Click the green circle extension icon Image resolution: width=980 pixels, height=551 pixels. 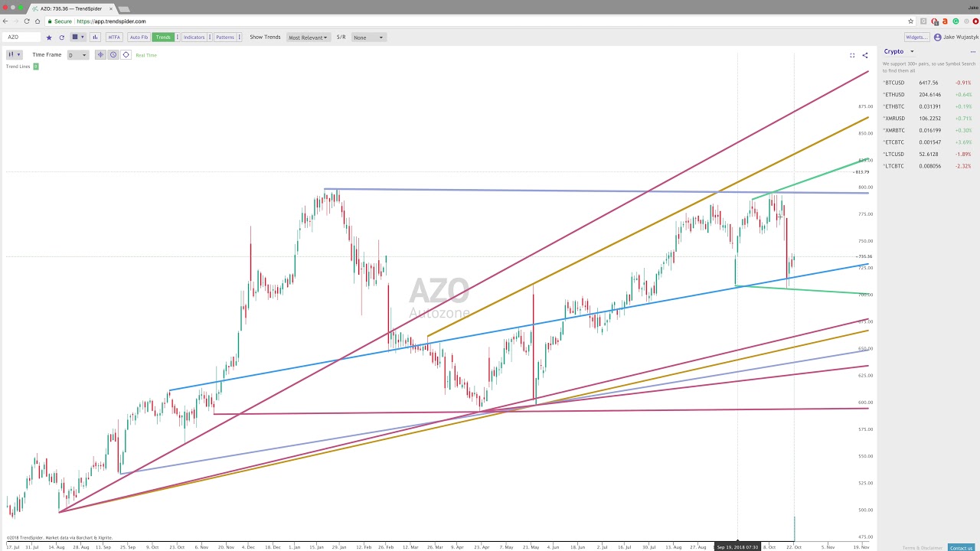click(x=955, y=21)
